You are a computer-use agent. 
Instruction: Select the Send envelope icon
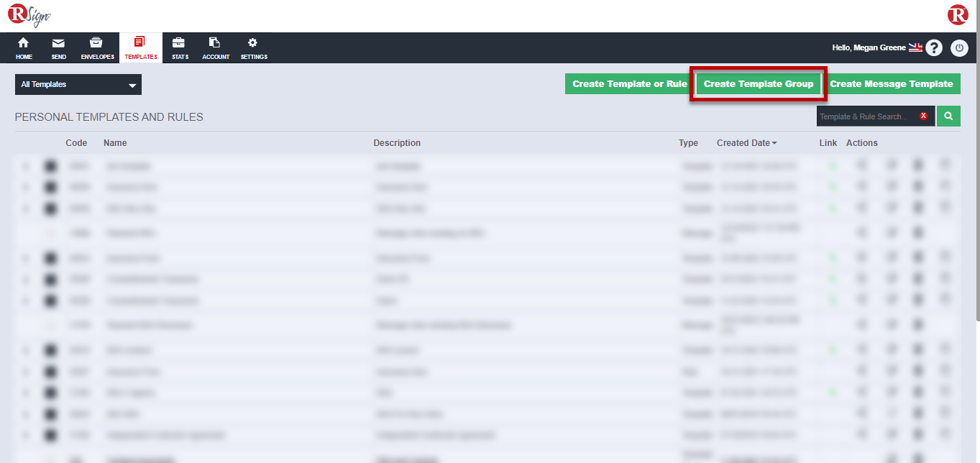pyautogui.click(x=58, y=47)
